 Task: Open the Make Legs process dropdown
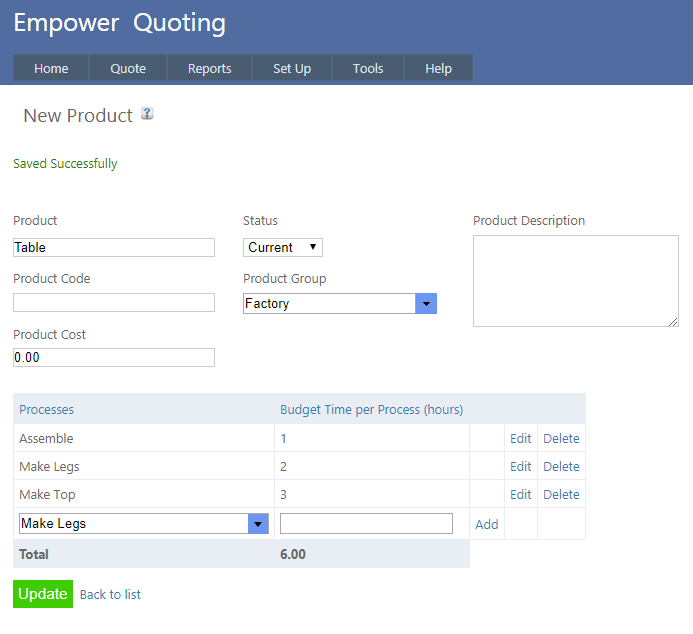pyautogui.click(x=258, y=524)
